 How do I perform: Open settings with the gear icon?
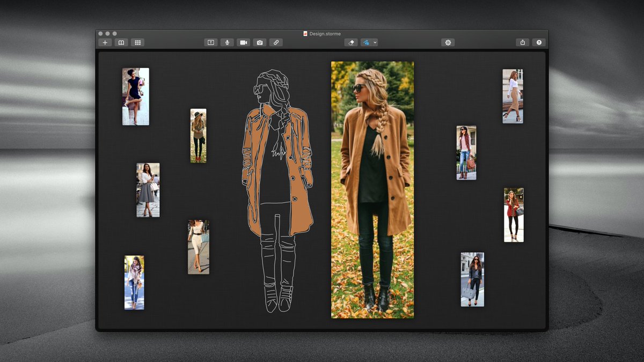(448, 42)
